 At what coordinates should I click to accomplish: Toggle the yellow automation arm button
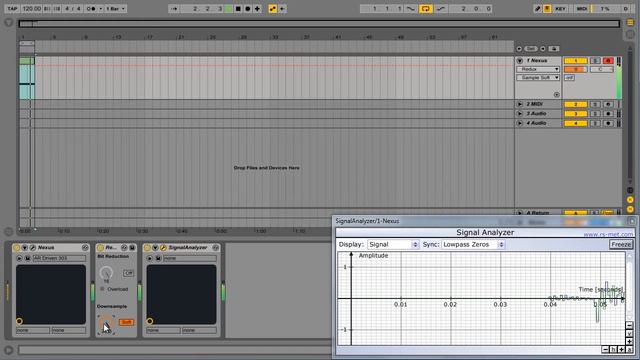(272, 9)
